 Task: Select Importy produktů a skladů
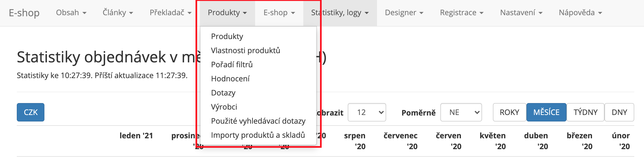coord(258,135)
